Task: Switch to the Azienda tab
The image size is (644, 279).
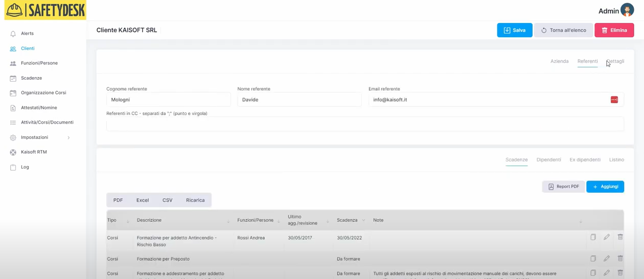Action: pyautogui.click(x=559, y=61)
